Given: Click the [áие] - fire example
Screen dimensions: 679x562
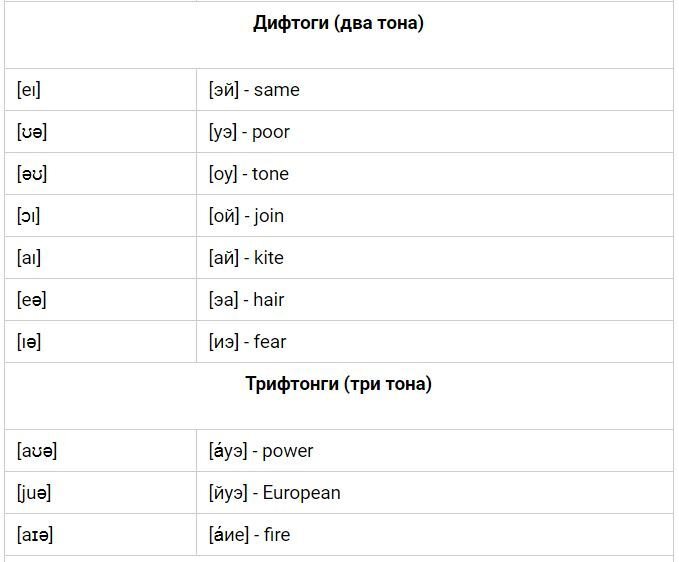Looking at the screenshot, I should (249, 535).
